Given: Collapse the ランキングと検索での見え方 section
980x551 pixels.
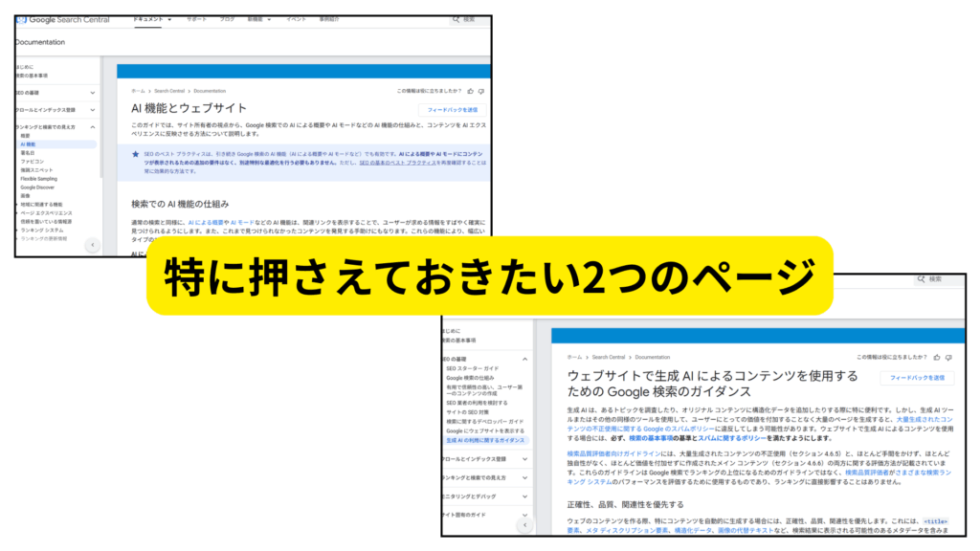Looking at the screenshot, I should click(92, 125).
